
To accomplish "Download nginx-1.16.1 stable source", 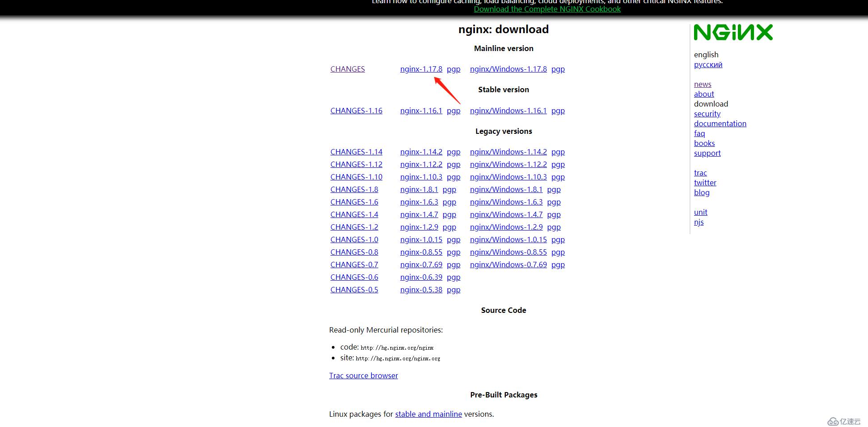I will (421, 111).
